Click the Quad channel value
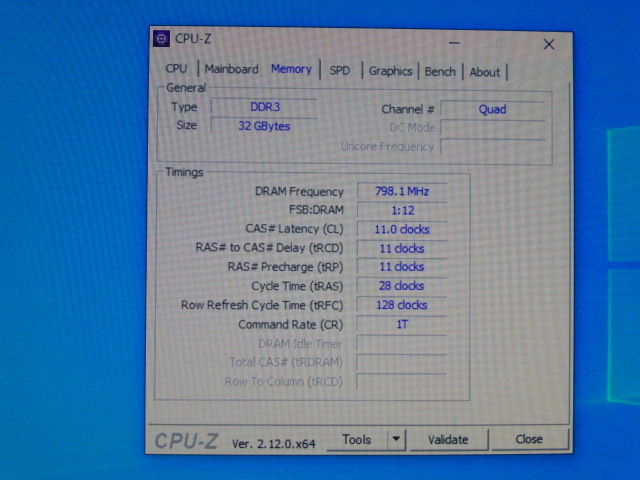 point(492,109)
